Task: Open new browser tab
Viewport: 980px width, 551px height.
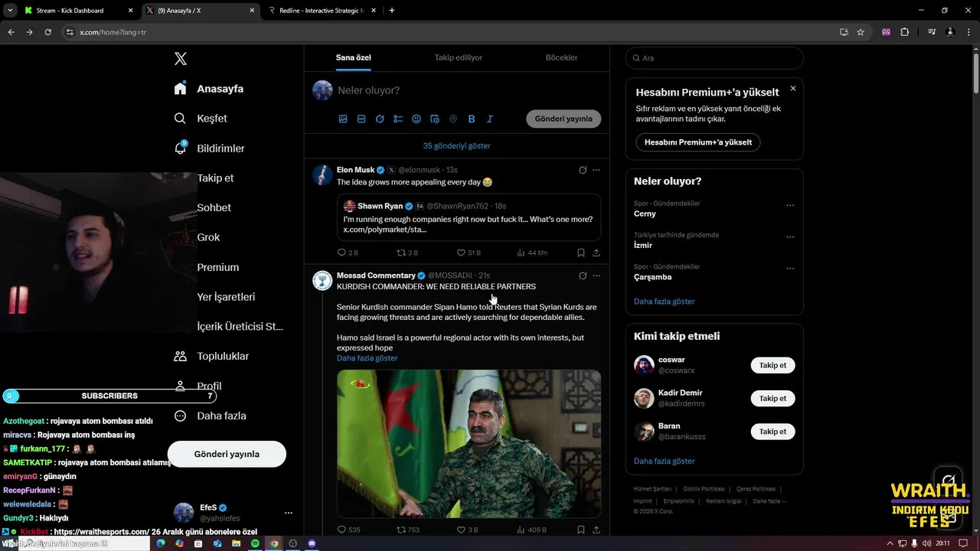Action: pyautogui.click(x=392, y=11)
